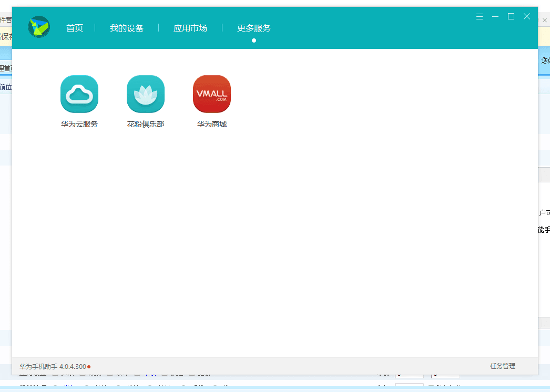Viewport: 550px width, 392px height.
Task: Minimize the HiSuite window
Action: (495, 16)
